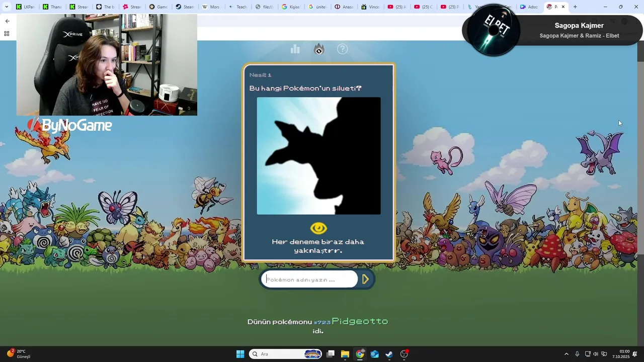The image size is (644, 362).
Task: Switch to the Teach tab
Action: (238, 7)
